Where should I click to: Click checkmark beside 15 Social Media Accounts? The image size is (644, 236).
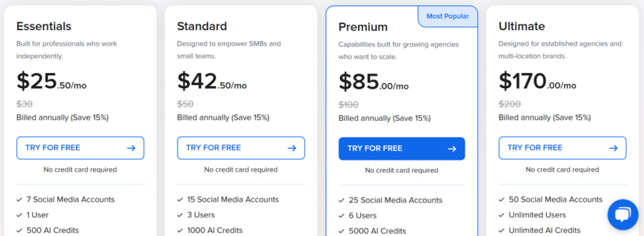[x=180, y=200]
